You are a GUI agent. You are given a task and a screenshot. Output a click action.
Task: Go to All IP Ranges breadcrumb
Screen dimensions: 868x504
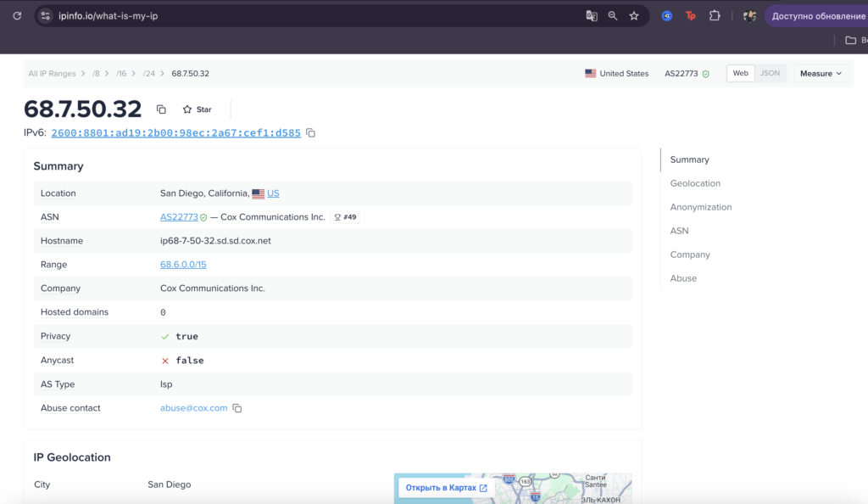(x=52, y=73)
